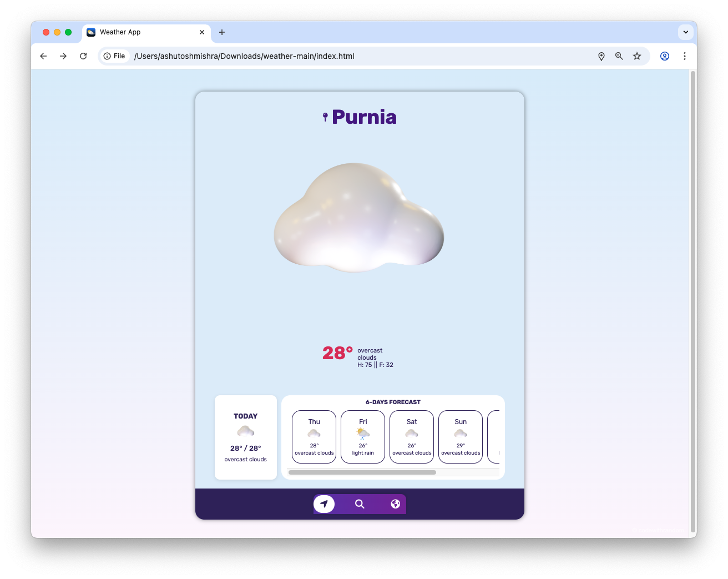The height and width of the screenshot is (579, 728).
Task: Open the Chrome three-dot menu
Action: coord(685,56)
